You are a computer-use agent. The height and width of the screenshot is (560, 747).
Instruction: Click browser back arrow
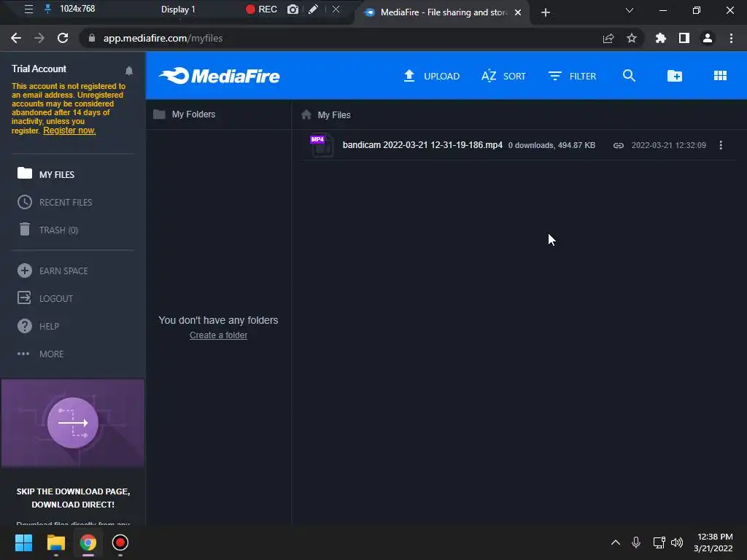[16, 38]
